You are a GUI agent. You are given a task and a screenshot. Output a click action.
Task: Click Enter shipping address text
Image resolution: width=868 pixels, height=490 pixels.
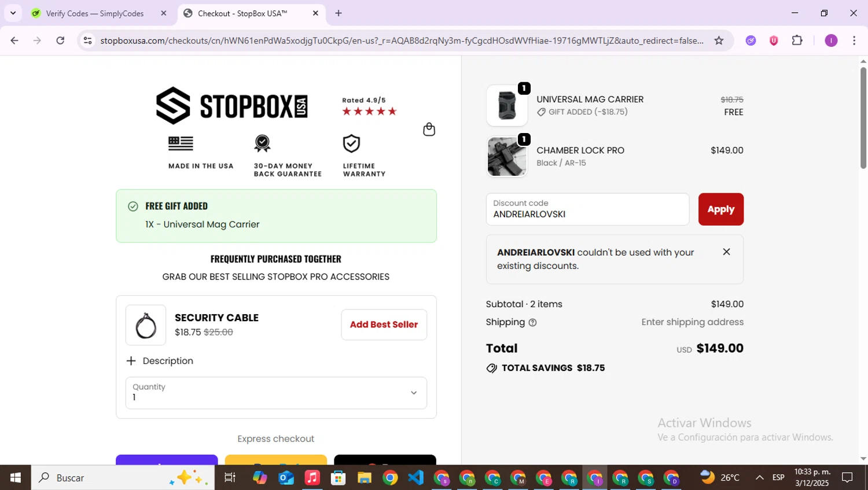(x=692, y=322)
